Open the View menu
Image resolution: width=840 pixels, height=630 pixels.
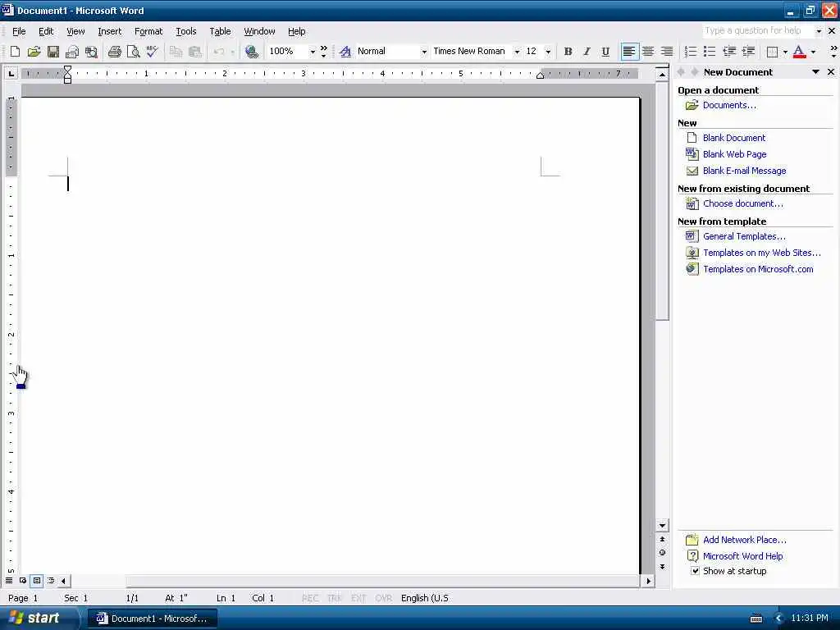point(75,31)
